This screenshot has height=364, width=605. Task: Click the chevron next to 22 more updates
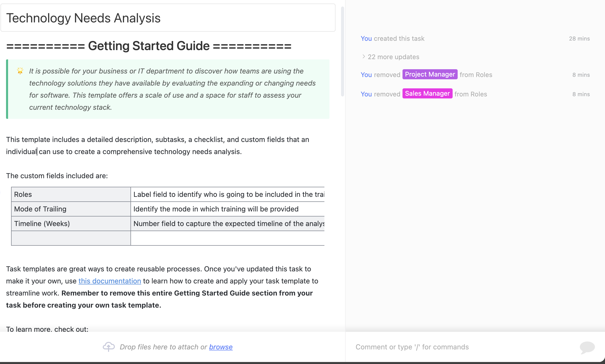pos(363,57)
